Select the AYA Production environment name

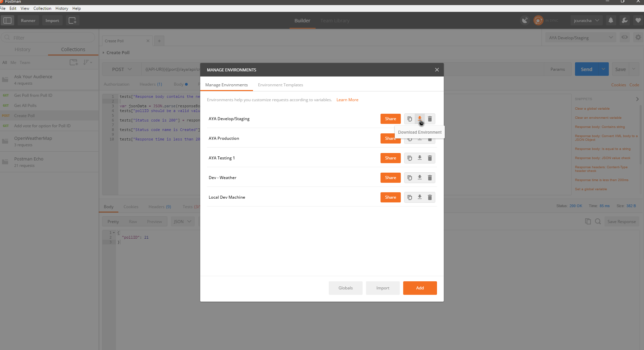point(224,138)
